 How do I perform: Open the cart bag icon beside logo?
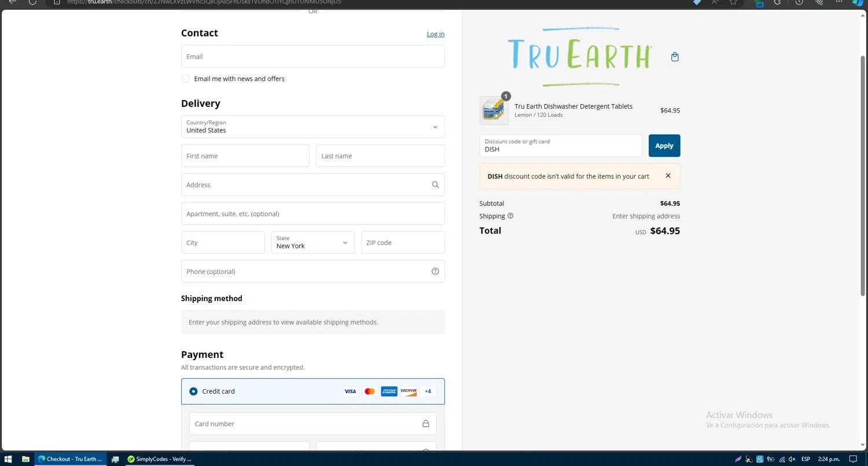pyautogui.click(x=675, y=57)
